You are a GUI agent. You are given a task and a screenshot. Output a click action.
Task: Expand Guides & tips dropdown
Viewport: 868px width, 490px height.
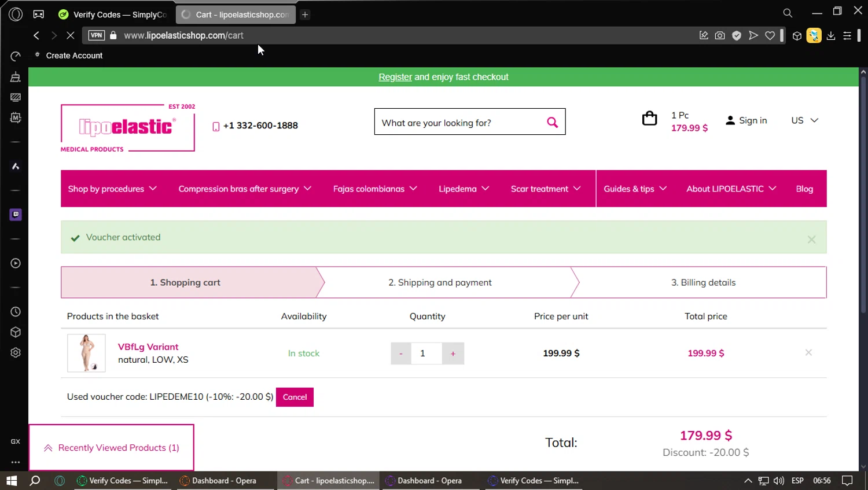click(x=635, y=189)
